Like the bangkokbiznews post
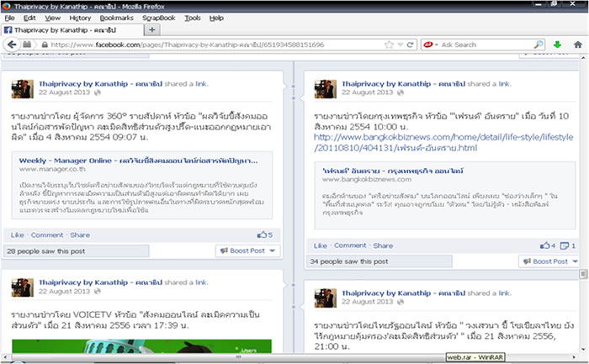 click(x=321, y=245)
